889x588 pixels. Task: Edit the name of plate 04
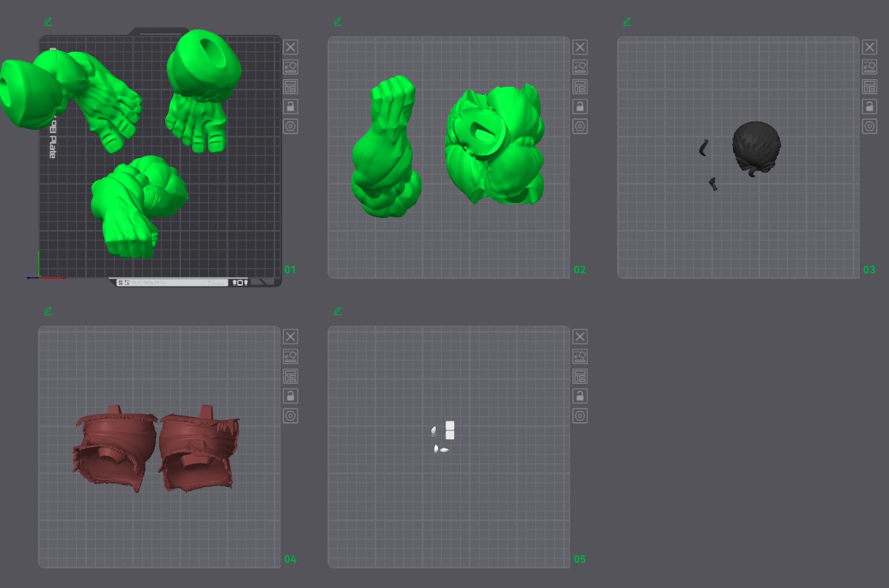pos(48,311)
